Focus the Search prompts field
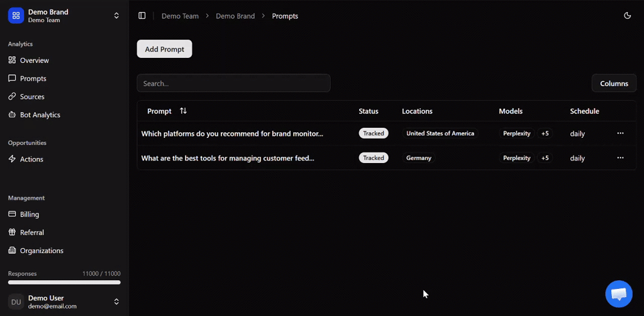This screenshot has height=316, width=644. (234, 83)
